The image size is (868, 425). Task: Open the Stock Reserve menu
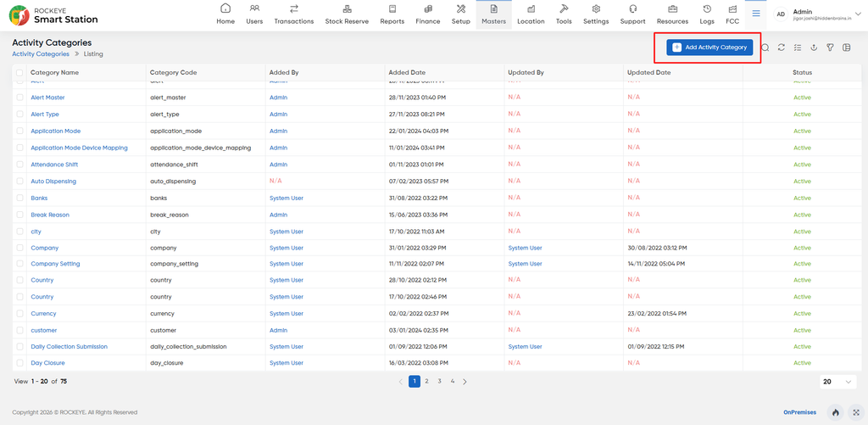pos(347,15)
